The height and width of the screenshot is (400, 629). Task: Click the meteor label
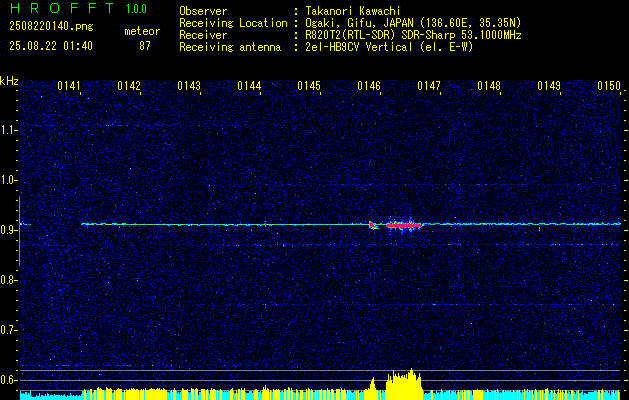pos(142,31)
